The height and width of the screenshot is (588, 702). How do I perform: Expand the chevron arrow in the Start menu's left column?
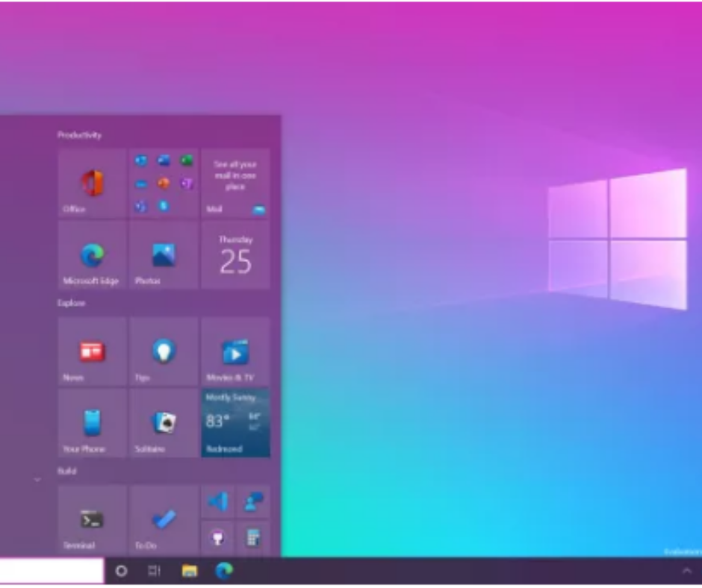pos(37,480)
